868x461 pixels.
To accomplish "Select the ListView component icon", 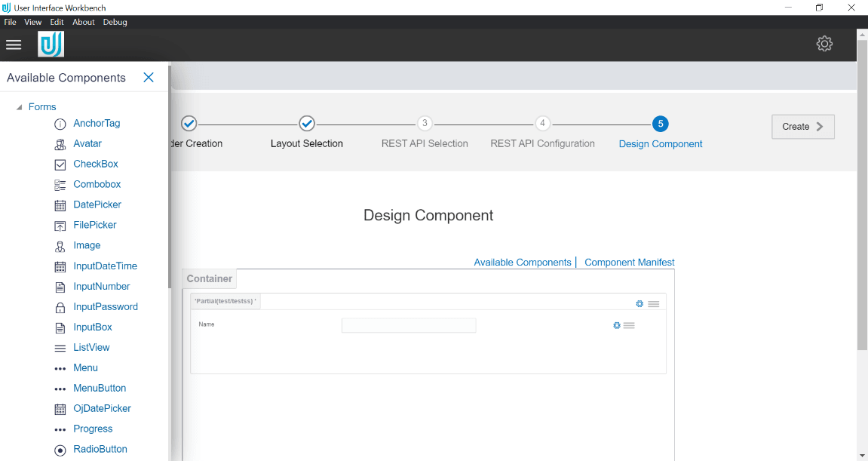I will tap(60, 347).
